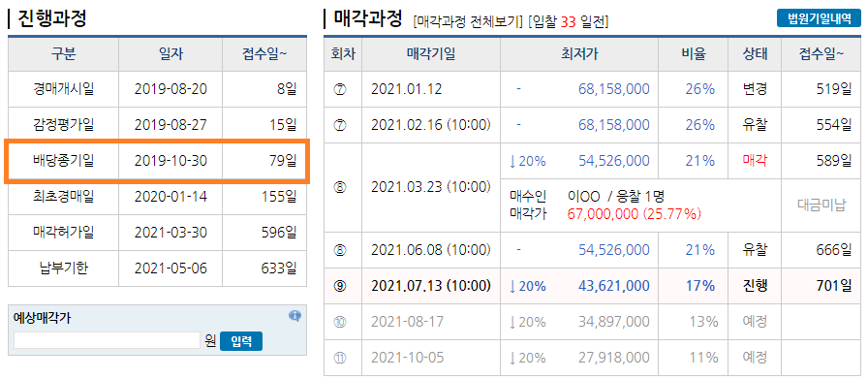The width and height of the screenshot is (868, 379).
Task: Click the minimum price 43,621,000
Action: (x=614, y=286)
